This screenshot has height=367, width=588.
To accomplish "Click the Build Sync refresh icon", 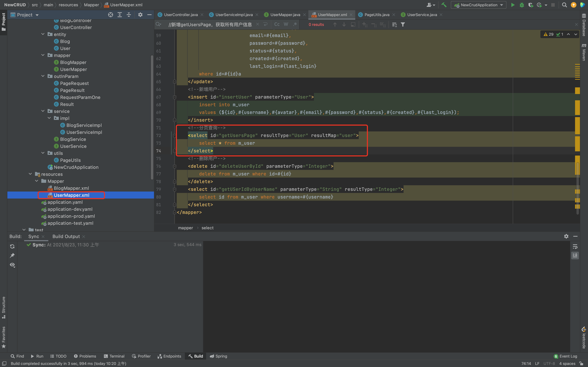I will pyautogui.click(x=12, y=246).
